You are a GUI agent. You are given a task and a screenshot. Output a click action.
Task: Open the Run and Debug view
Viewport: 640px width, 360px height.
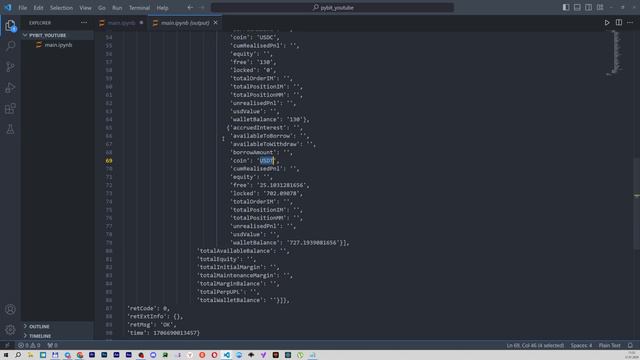11,87
